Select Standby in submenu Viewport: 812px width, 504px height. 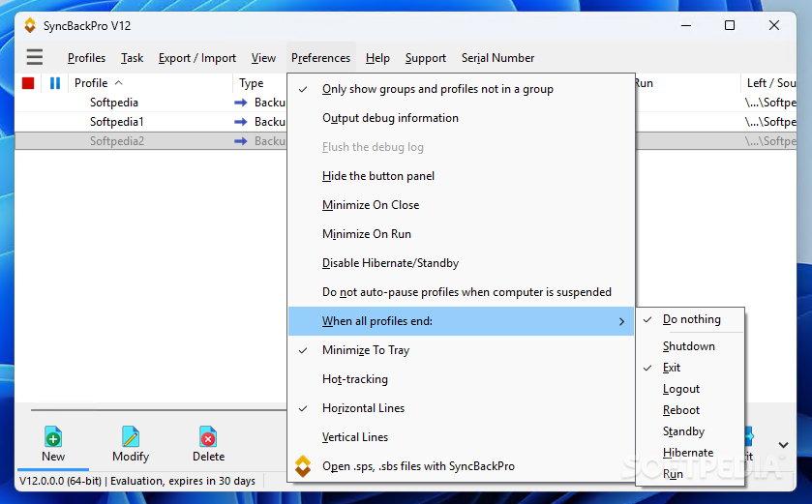690,431
